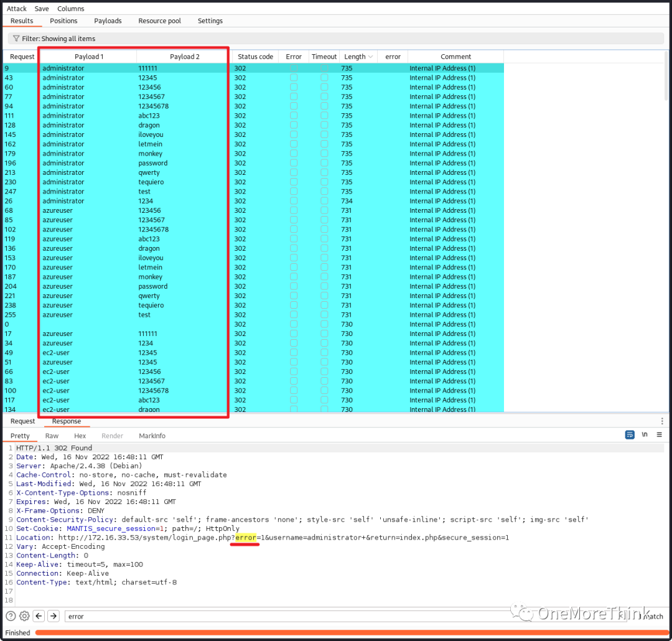Screen dimensions: 672x641
Task: Switch to Hex view
Action: point(80,436)
